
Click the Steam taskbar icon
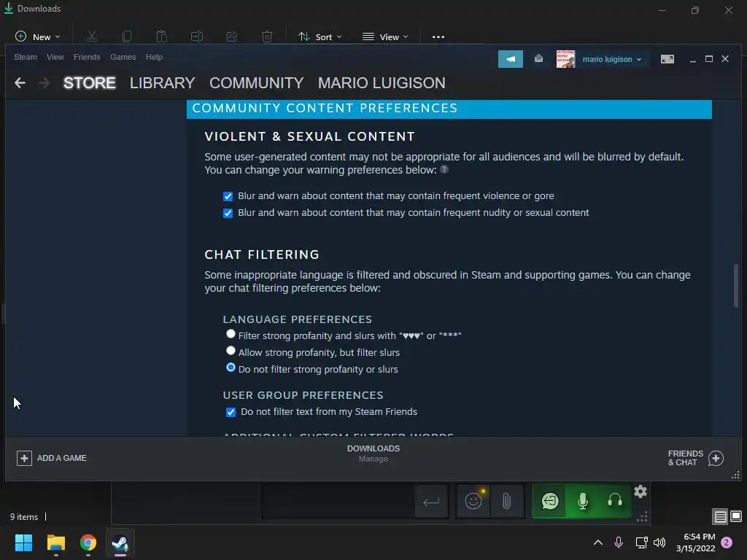click(120, 542)
